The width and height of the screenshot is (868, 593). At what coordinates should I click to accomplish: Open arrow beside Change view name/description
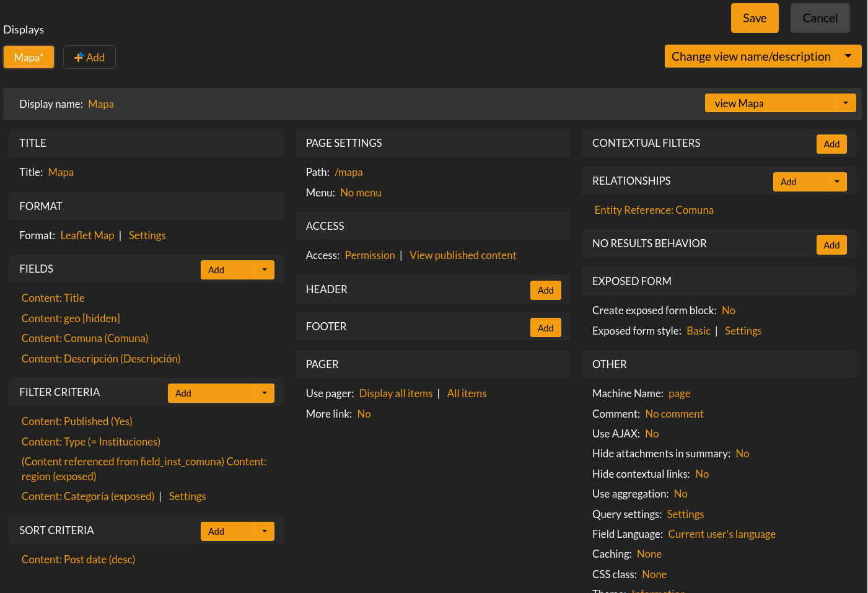(x=849, y=56)
